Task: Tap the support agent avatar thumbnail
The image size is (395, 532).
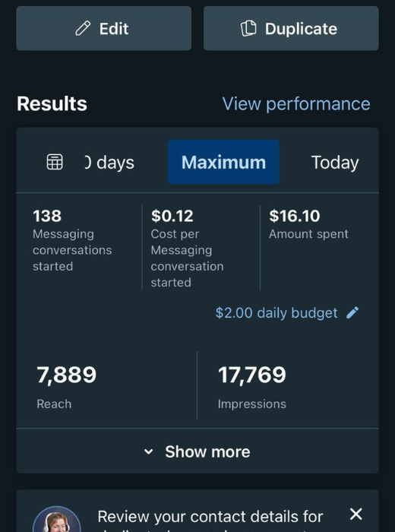Action: pos(57,519)
